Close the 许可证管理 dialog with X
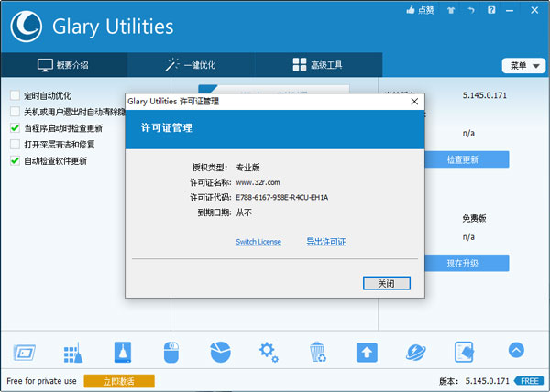550x392 pixels. tap(414, 102)
